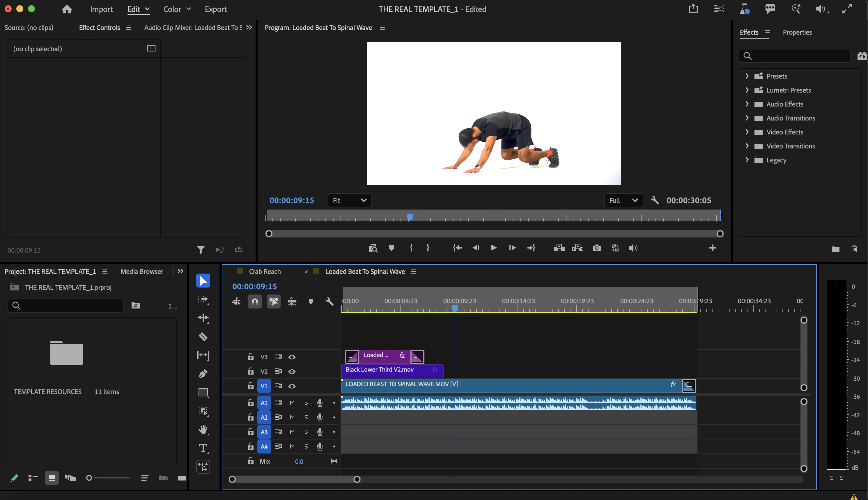Image resolution: width=868 pixels, height=500 pixels.
Task: Open Program monitor wrench settings
Action: click(x=655, y=200)
